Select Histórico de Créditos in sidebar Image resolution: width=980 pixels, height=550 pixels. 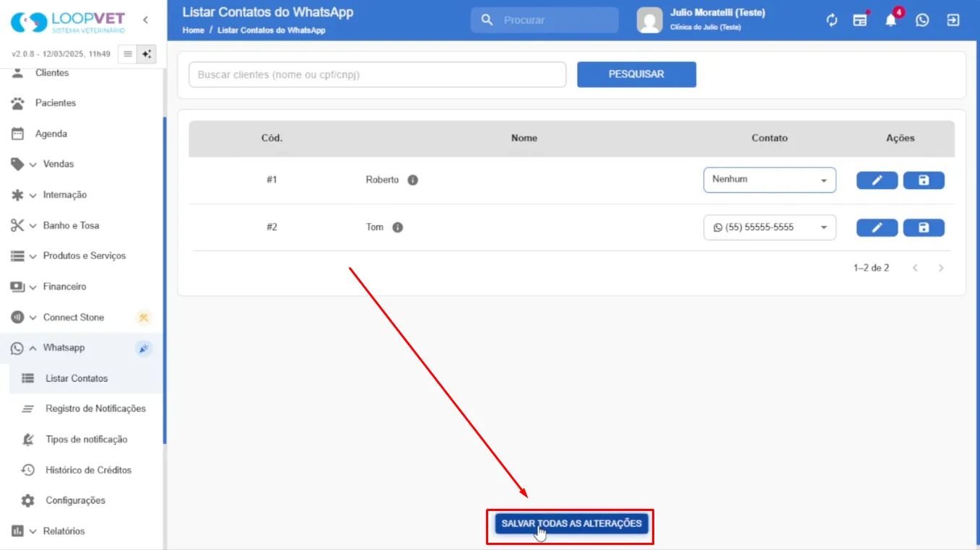[88, 470]
